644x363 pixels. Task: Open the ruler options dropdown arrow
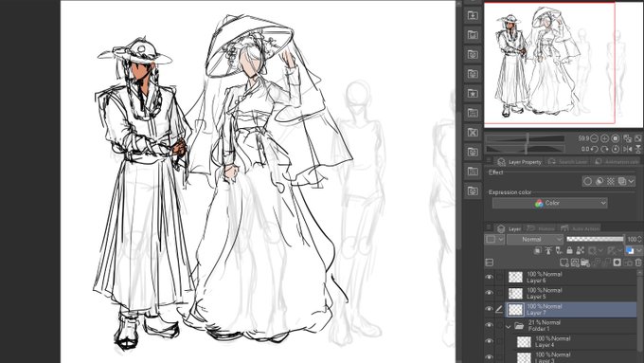pyautogui.click(x=619, y=250)
